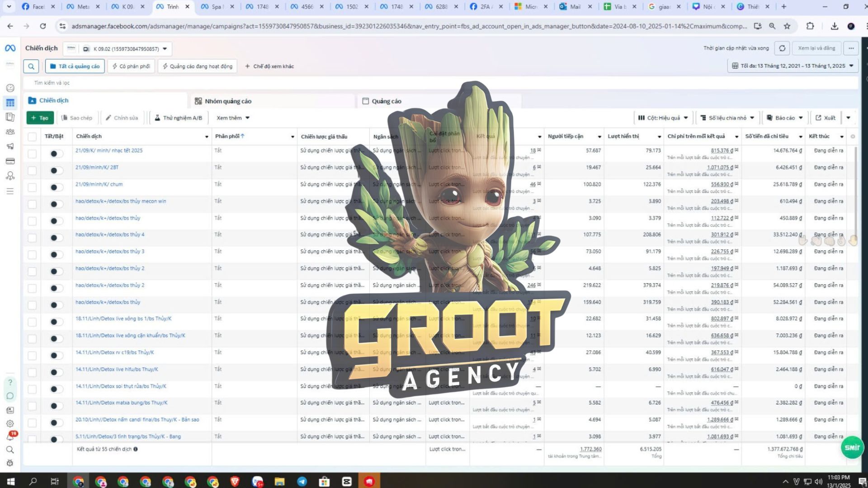Click the 'Tìm kiếm và lọc' search field
The image size is (868, 488).
(x=441, y=83)
